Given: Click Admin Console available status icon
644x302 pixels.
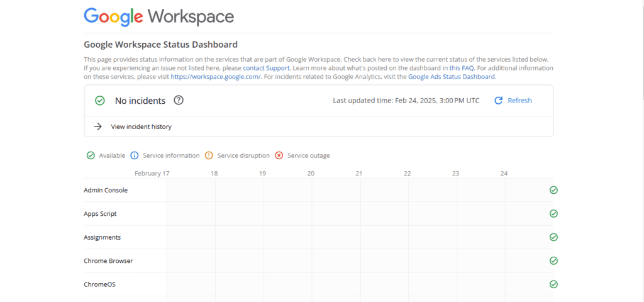Looking at the screenshot, I should click(x=553, y=190).
